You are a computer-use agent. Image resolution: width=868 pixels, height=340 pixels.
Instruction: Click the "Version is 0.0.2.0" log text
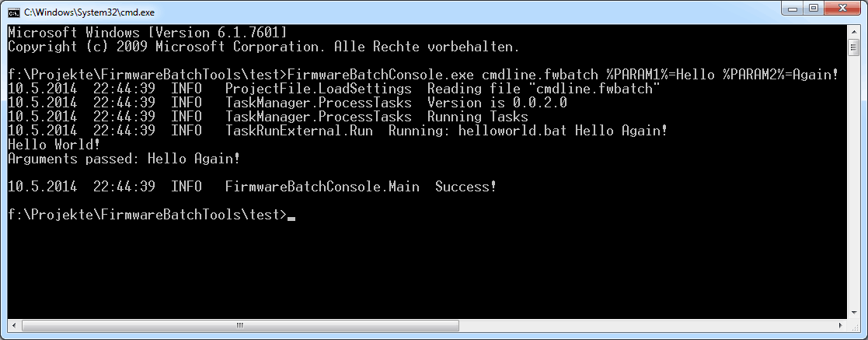pos(497,103)
